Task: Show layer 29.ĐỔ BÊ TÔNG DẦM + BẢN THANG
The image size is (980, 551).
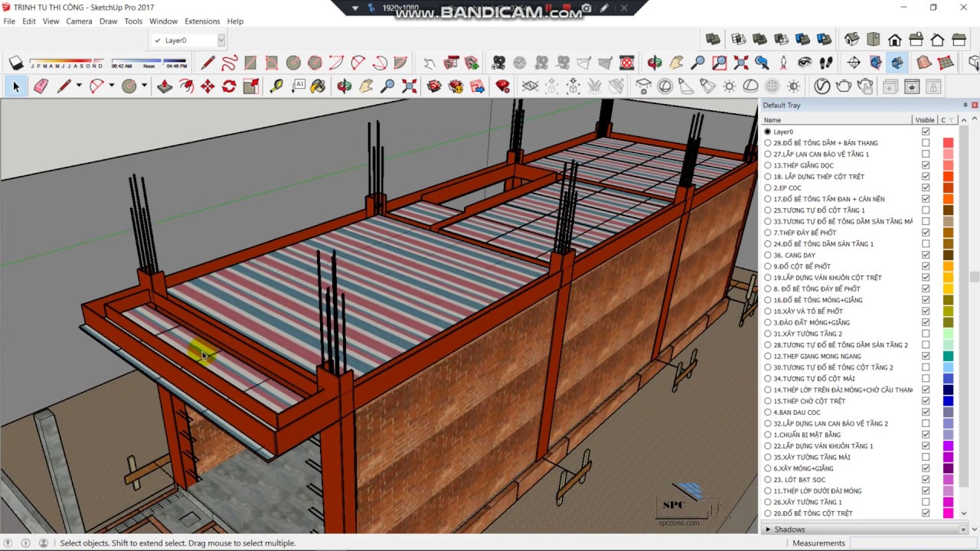Action: (926, 143)
